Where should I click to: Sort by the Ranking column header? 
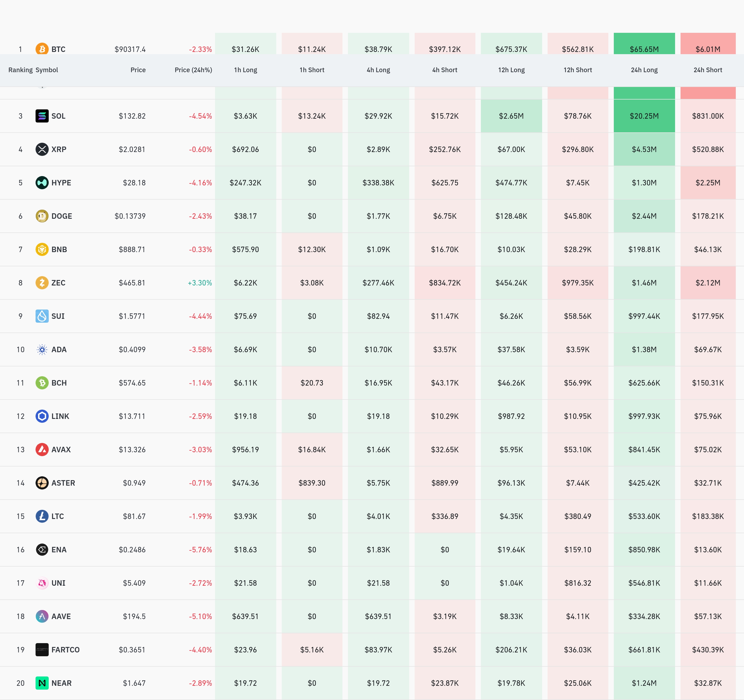(x=20, y=70)
